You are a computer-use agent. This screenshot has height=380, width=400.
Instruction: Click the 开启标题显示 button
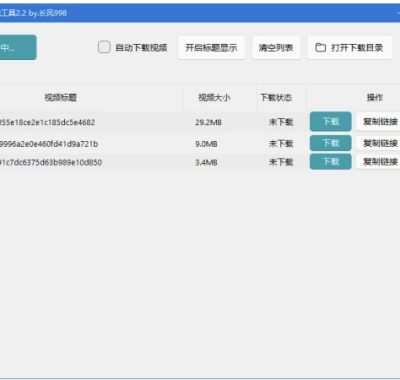pos(211,48)
